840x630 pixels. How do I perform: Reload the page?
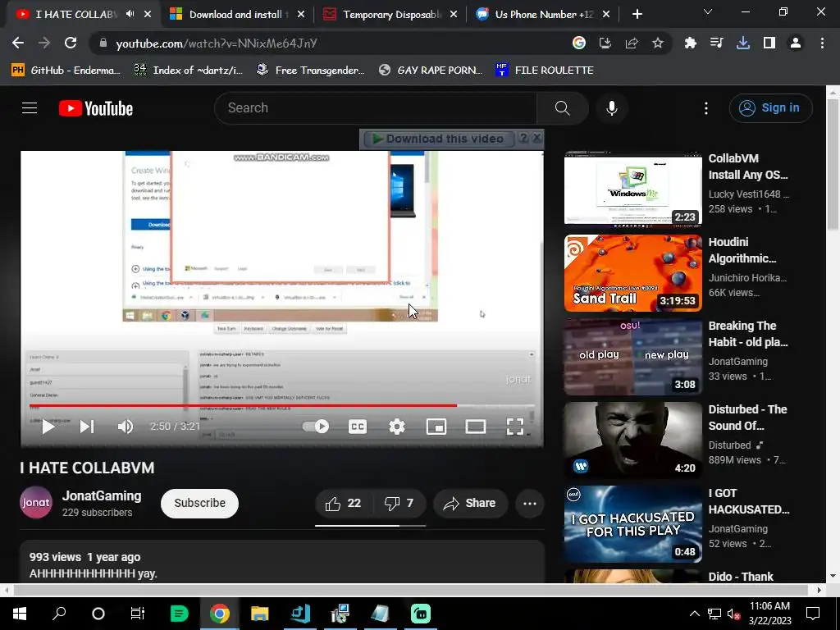[71, 43]
